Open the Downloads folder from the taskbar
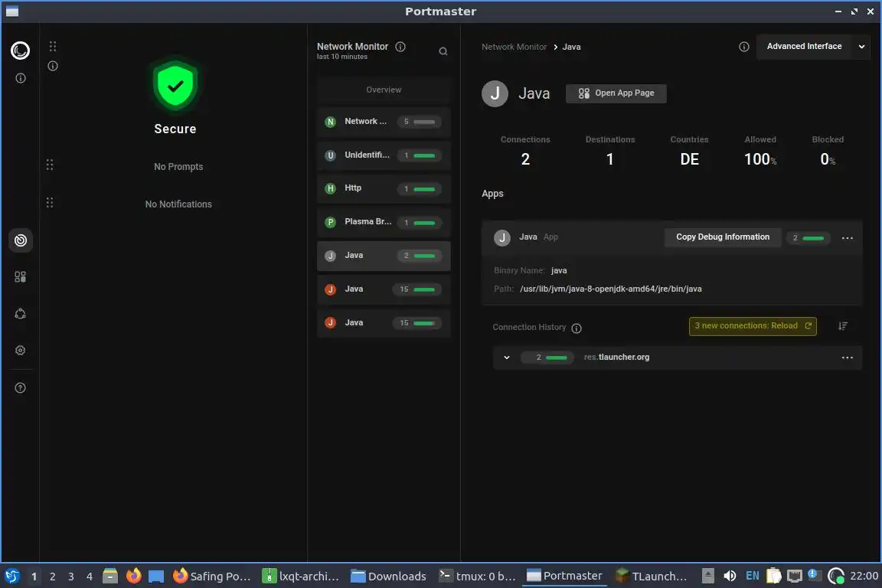Screen dimensions: 882x588 pyautogui.click(x=389, y=577)
